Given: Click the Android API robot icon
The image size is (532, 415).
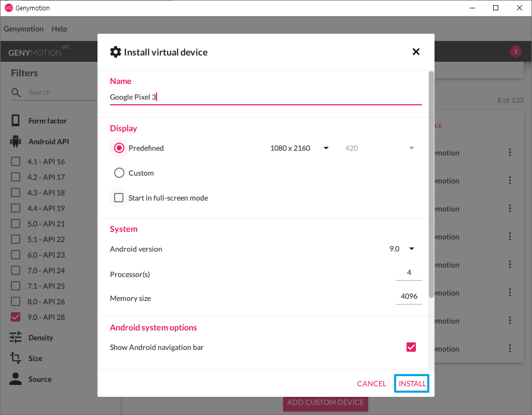Looking at the screenshot, I should click(x=16, y=141).
